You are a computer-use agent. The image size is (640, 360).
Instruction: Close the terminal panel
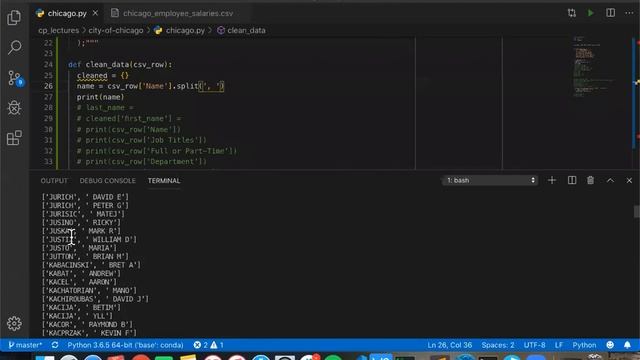(629, 180)
